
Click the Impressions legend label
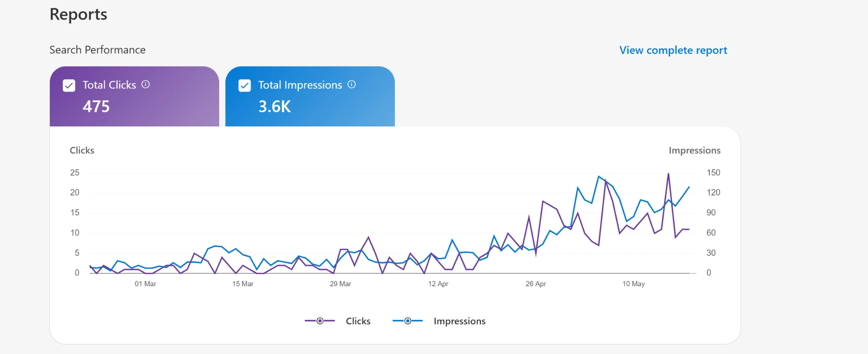click(x=460, y=321)
